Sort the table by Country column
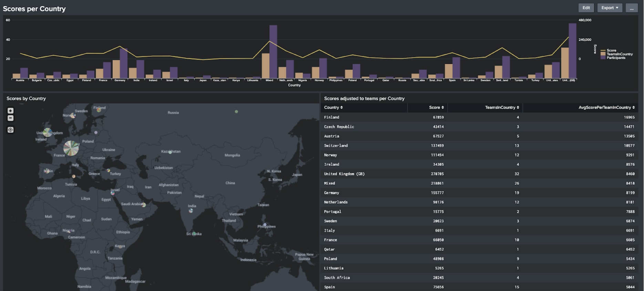644x291 pixels. click(x=333, y=108)
